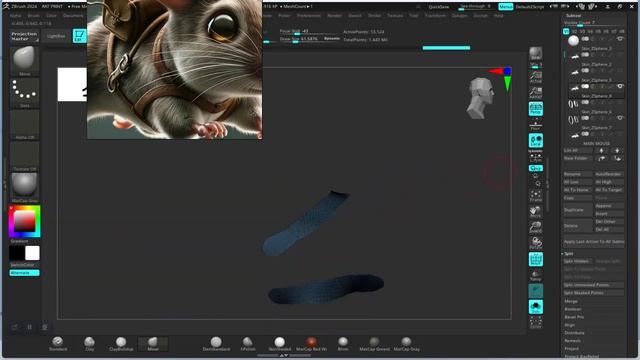The image size is (640, 360).
Task: Toggle the cyan Local symmetry button
Action: coord(536,141)
